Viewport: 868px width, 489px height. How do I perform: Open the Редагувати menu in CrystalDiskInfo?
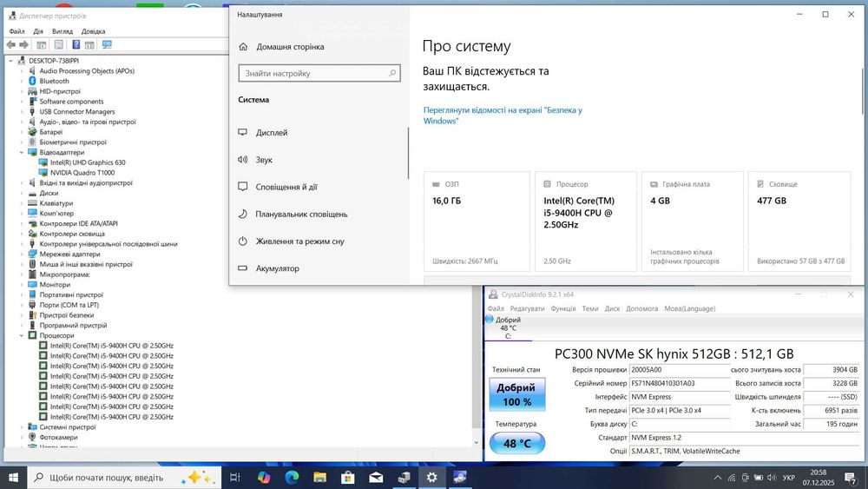[527, 308]
